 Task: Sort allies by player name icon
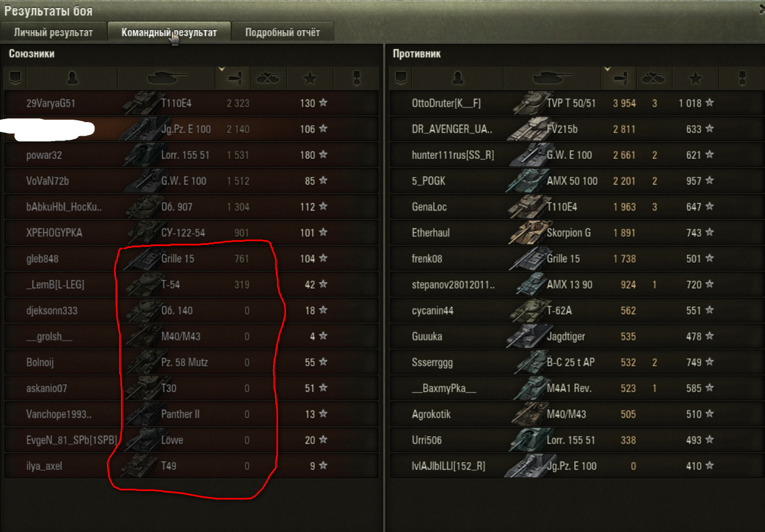point(72,77)
